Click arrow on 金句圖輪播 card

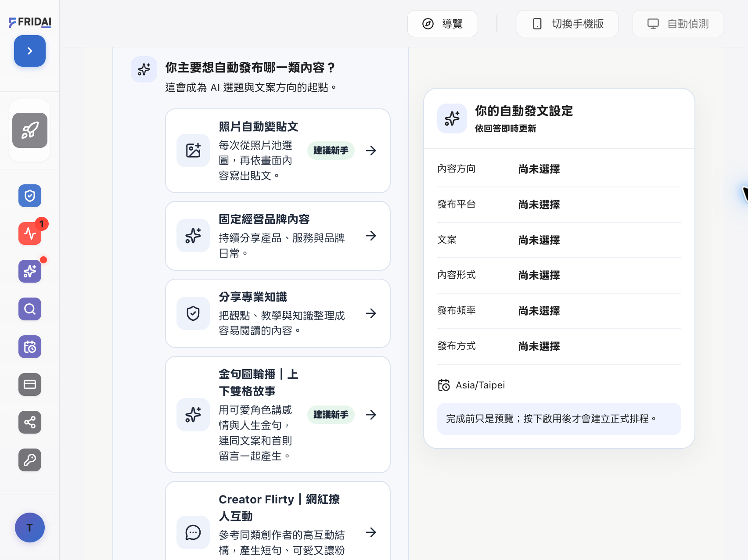(x=371, y=415)
